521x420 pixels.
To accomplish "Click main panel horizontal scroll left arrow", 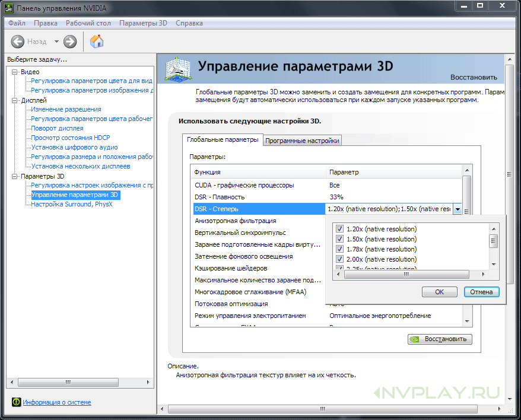I will [x=162, y=409].
